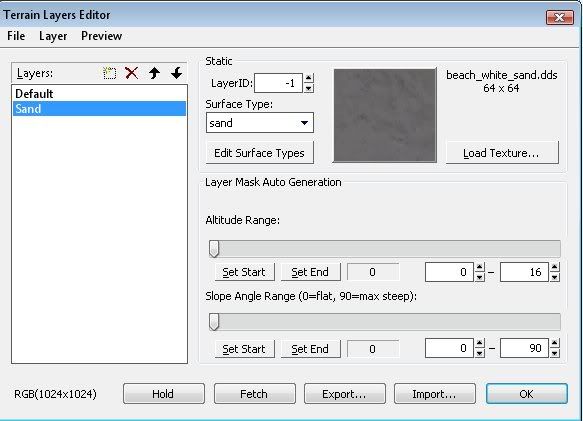Click the LayerID input field
The image size is (583, 421).
tap(278, 83)
